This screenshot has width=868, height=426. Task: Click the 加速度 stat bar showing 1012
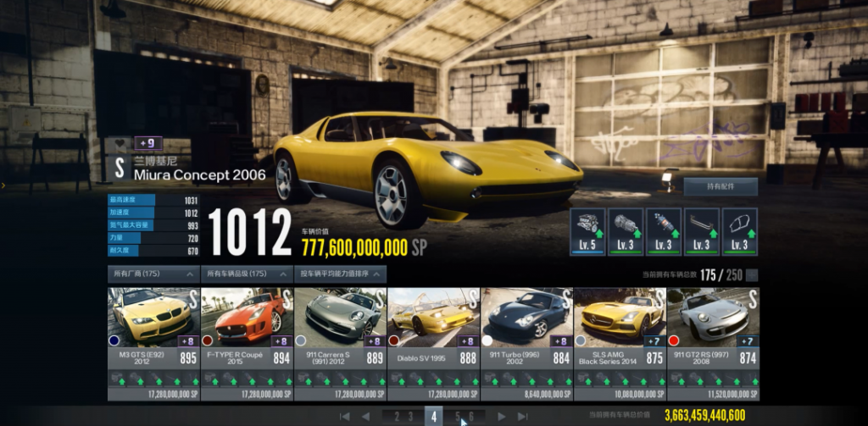[153, 213]
